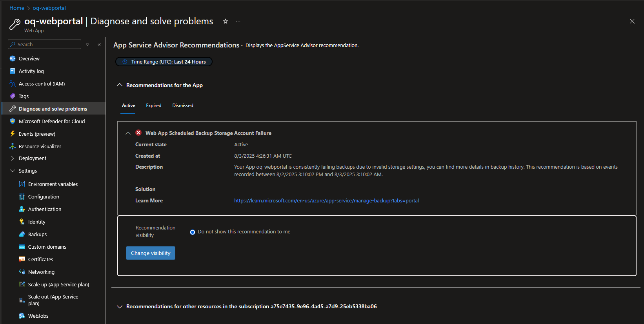
Task: Collapse 'Recommendations for the App' section
Action: coord(120,85)
